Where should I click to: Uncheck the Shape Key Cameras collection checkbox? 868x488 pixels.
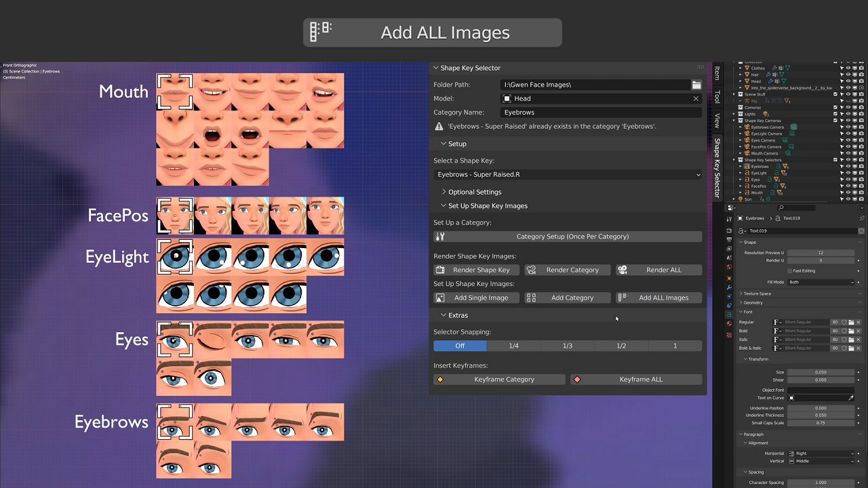coord(835,121)
